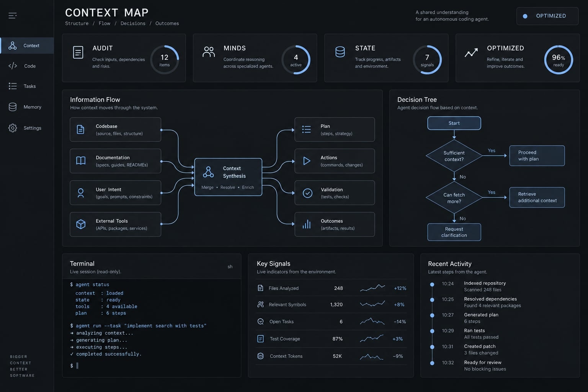Click the 12 items progress ring
This screenshot has height=392, width=588.
coord(165,60)
